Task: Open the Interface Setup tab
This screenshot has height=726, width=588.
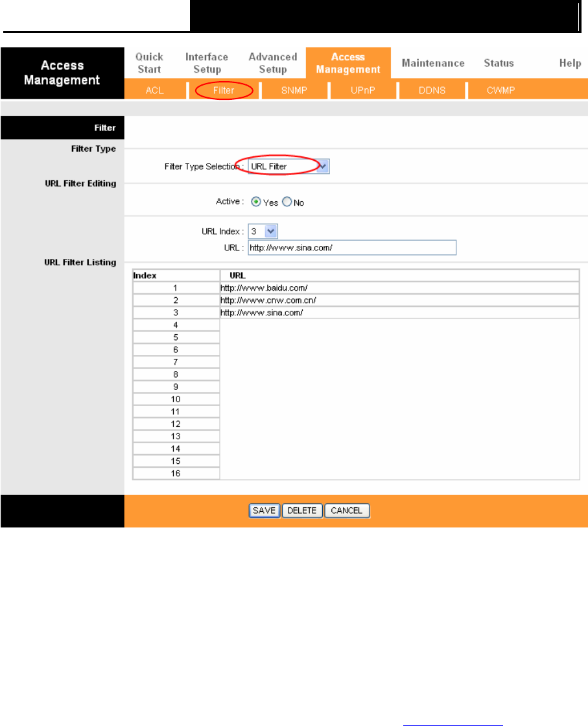Action: [x=207, y=63]
